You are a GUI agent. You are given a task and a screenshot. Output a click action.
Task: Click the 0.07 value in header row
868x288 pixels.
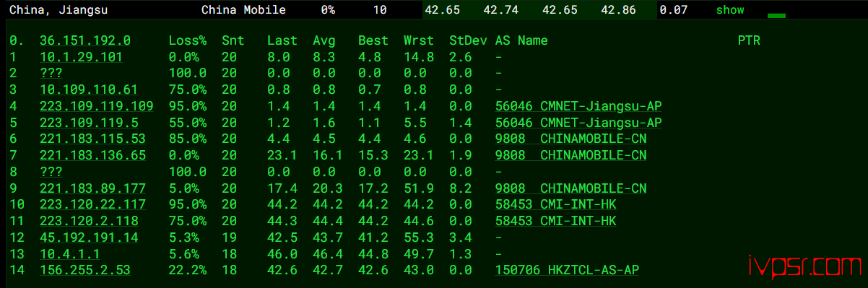click(674, 10)
